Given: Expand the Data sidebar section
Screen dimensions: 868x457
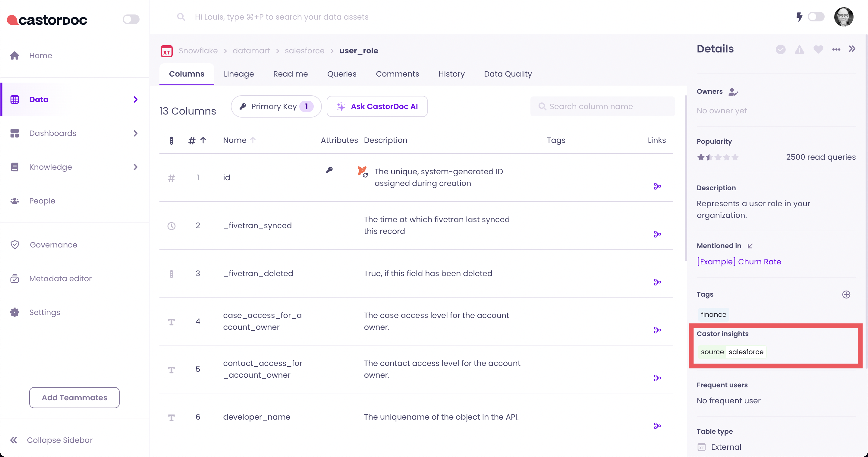Looking at the screenshot, I should click(135, 99).
